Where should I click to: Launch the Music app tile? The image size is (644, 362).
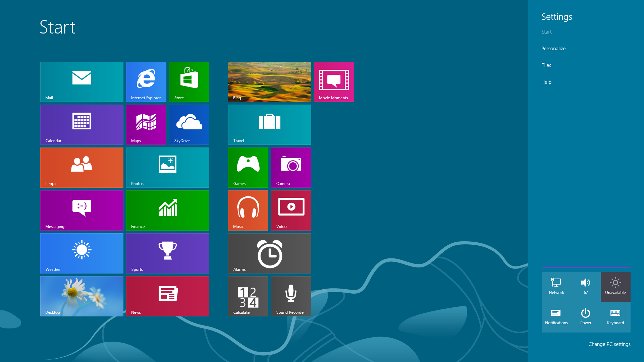(248, 210)
